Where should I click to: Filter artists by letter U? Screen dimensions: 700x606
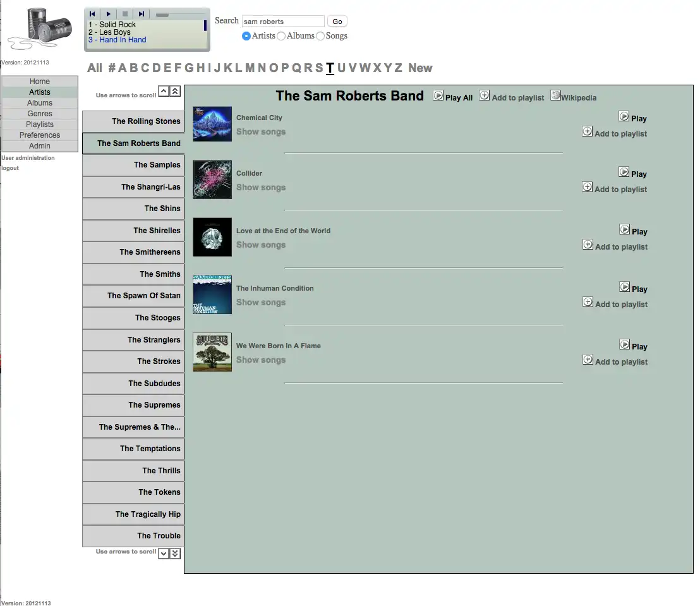point(342,68)
